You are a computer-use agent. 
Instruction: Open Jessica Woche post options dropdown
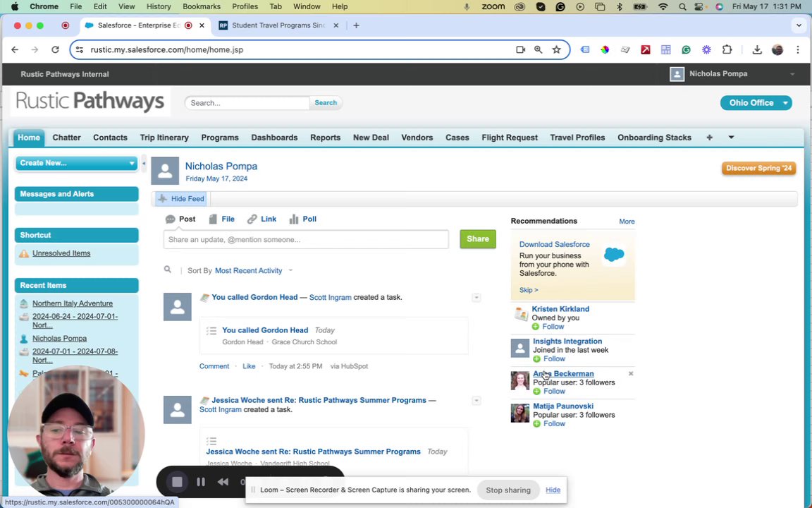pos(476,401)
